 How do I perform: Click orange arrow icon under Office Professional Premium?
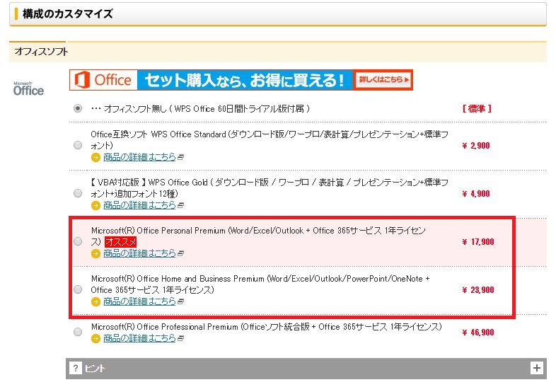(95, 339)
